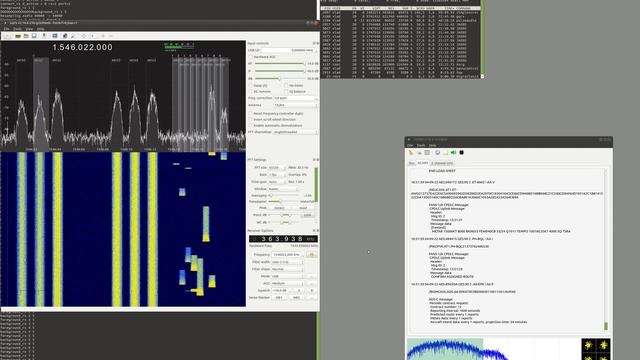This screenshot has width=640, height=360.
Task: Open Gqrx I/O device configuration icon
Action: click(18, 36)
